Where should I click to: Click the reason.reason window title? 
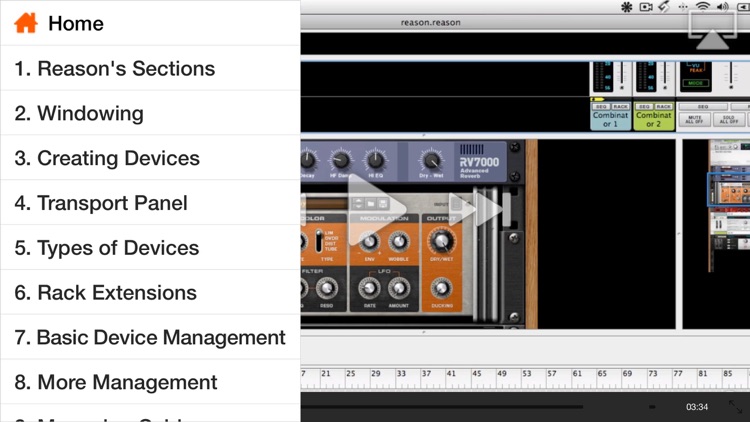click(x=430, y=22)
